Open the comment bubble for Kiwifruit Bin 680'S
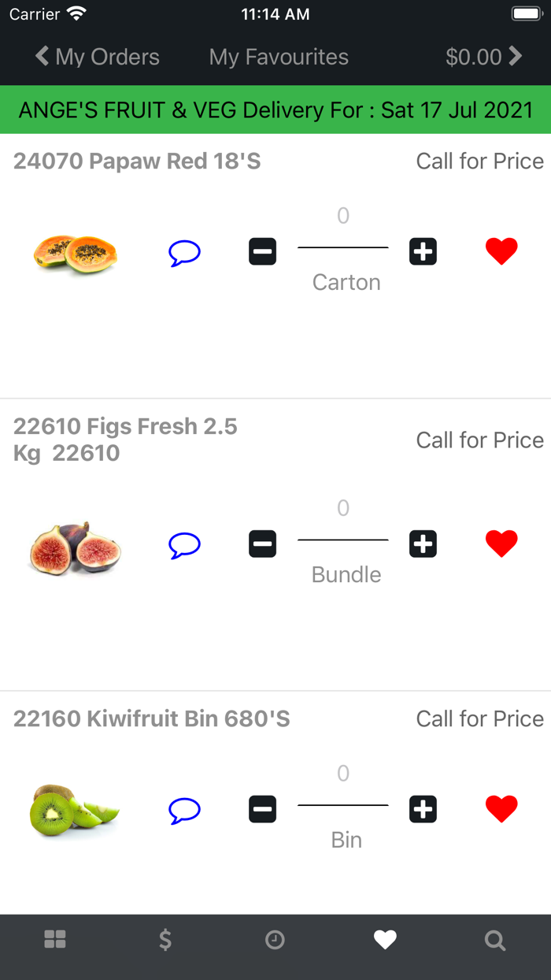 click(184, 809)
